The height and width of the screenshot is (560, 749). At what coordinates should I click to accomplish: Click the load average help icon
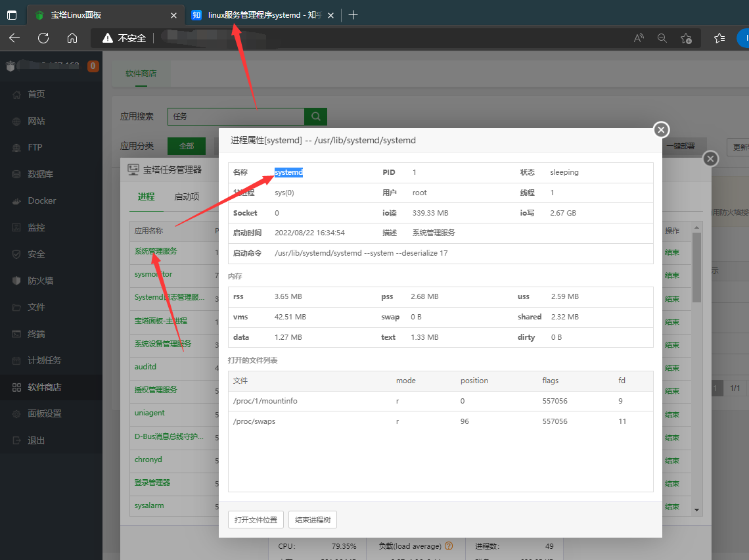point(449,546)
